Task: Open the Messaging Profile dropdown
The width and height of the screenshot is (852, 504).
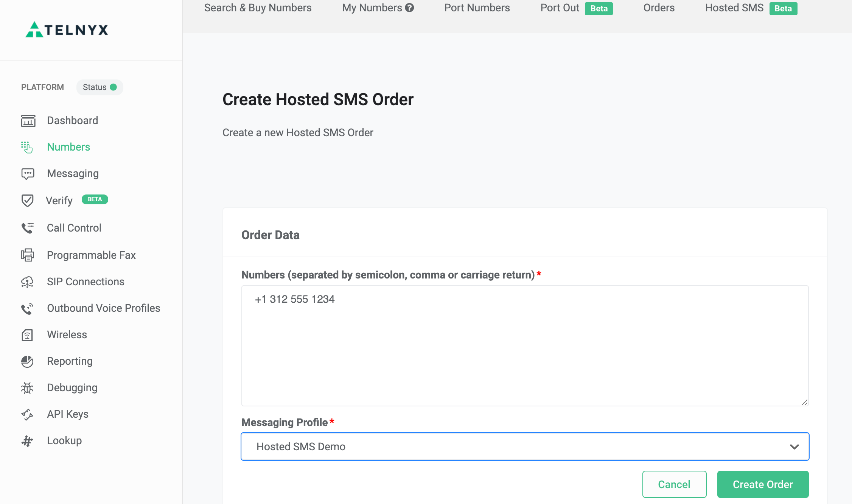Action: [525, 446]
